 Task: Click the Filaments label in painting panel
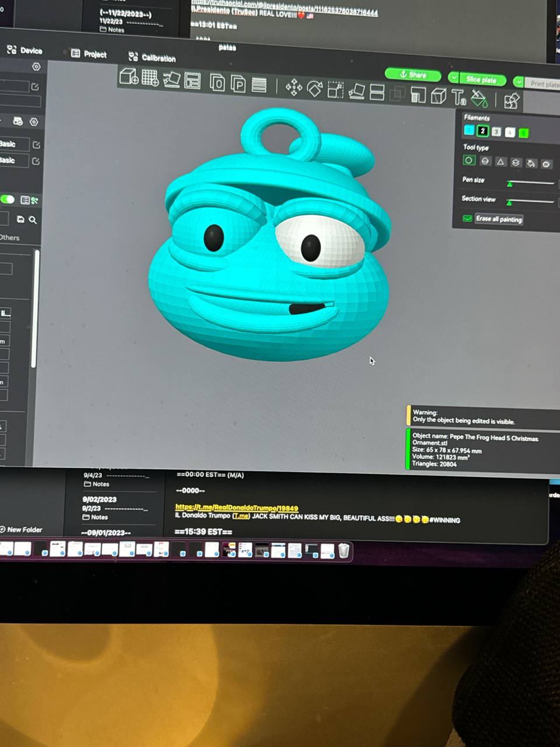477,118
